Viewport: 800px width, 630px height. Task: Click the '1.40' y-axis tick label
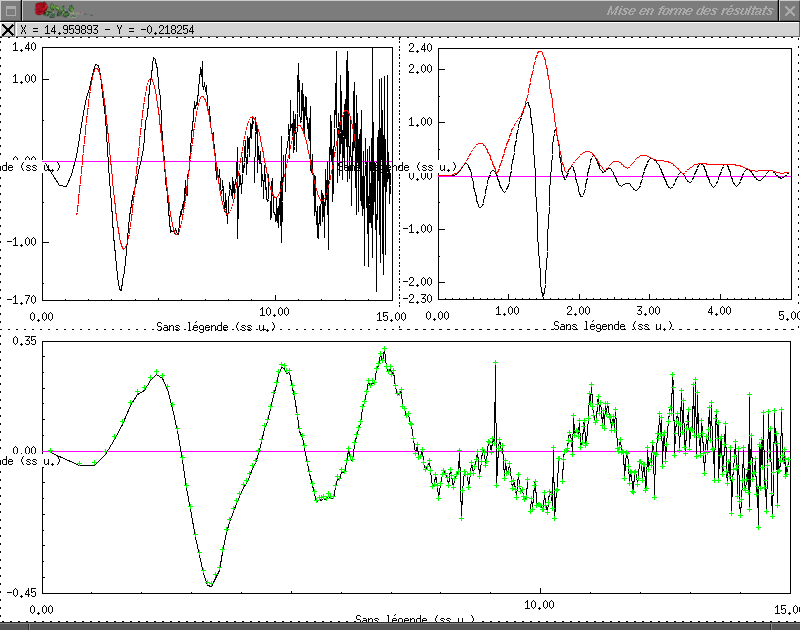(24, 47)
